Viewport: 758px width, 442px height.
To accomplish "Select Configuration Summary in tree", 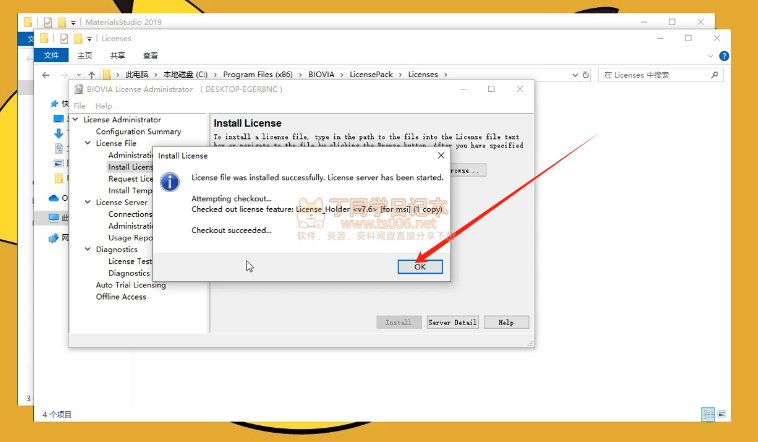I will (138, 131).
